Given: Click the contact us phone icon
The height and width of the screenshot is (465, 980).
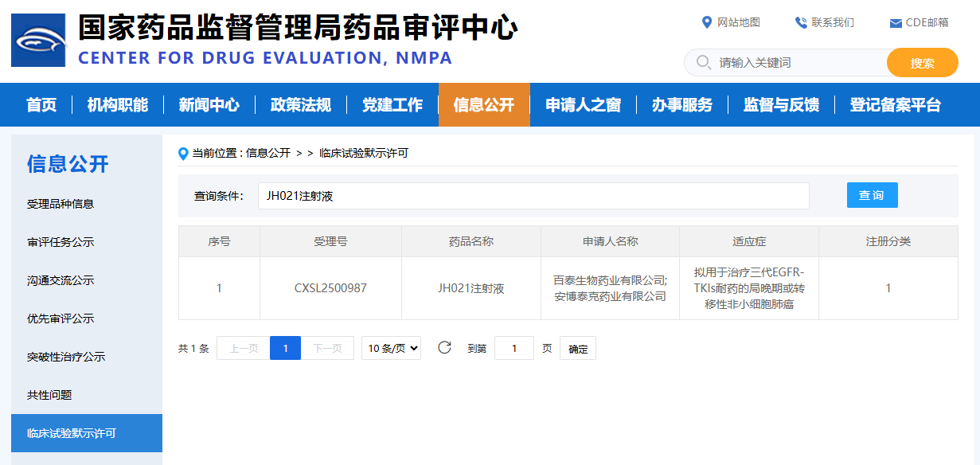Looking at the screenshot, I should [801, 22].
